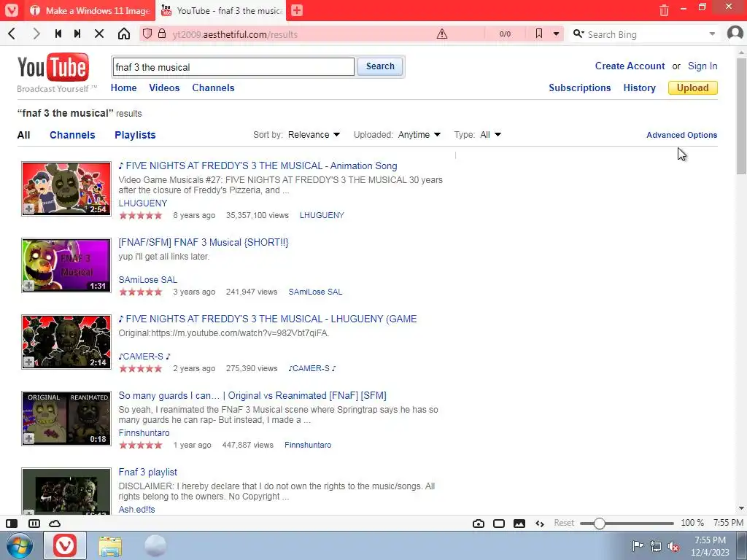Bookmark this page with the bookmark icon
The height and width of the screenshot is (560, 747).
pyautogui.click(x=539, y=34)
